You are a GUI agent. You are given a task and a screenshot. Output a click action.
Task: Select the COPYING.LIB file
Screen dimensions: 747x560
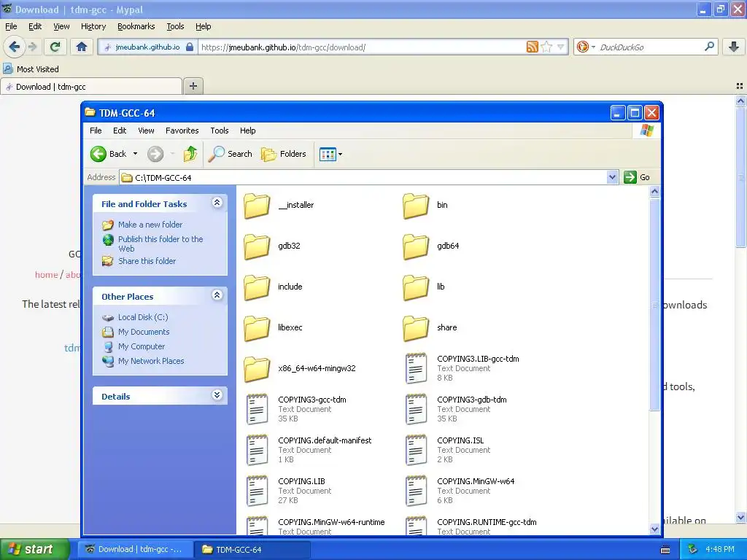click(x=288, y=491)
